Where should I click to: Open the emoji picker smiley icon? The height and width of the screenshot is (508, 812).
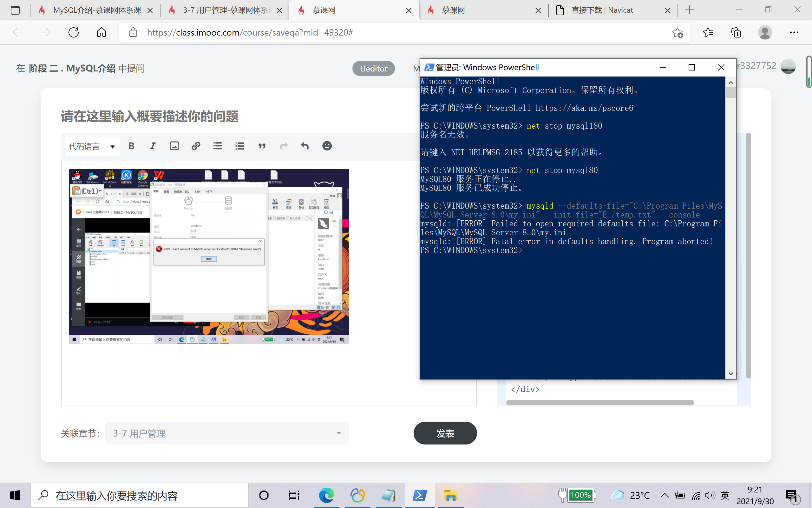pos(327,146)
